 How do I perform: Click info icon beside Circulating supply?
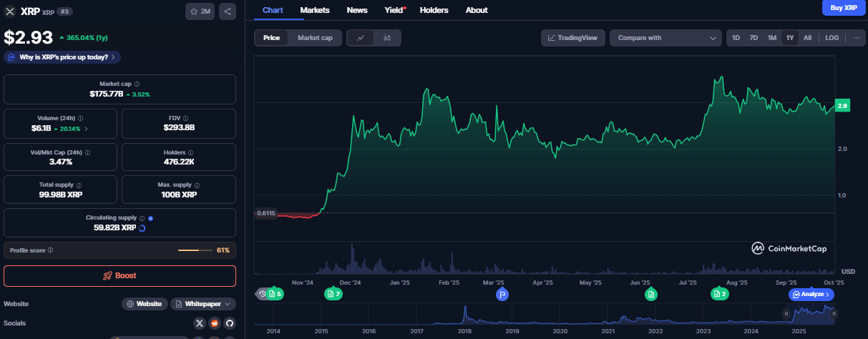click(x=142, y=218)
